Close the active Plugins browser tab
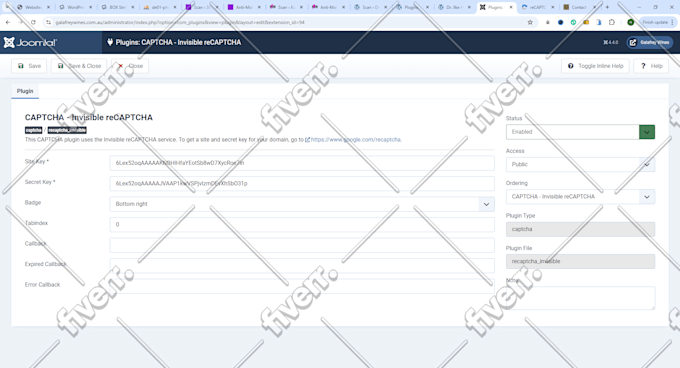680x368 pixels. tap(511, 7)
